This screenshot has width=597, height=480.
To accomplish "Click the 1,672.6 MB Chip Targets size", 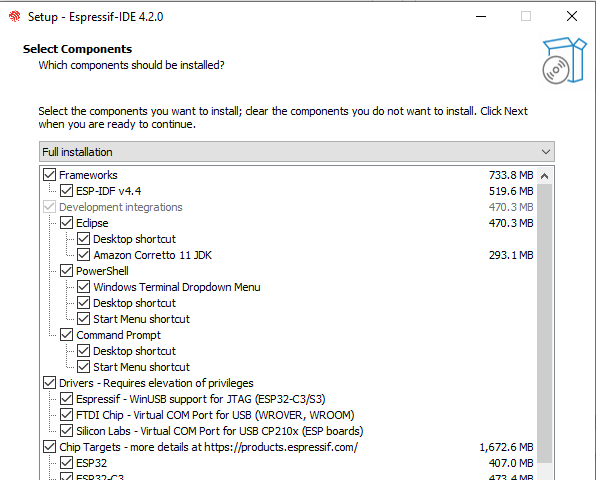I will (x=506, y=447).
